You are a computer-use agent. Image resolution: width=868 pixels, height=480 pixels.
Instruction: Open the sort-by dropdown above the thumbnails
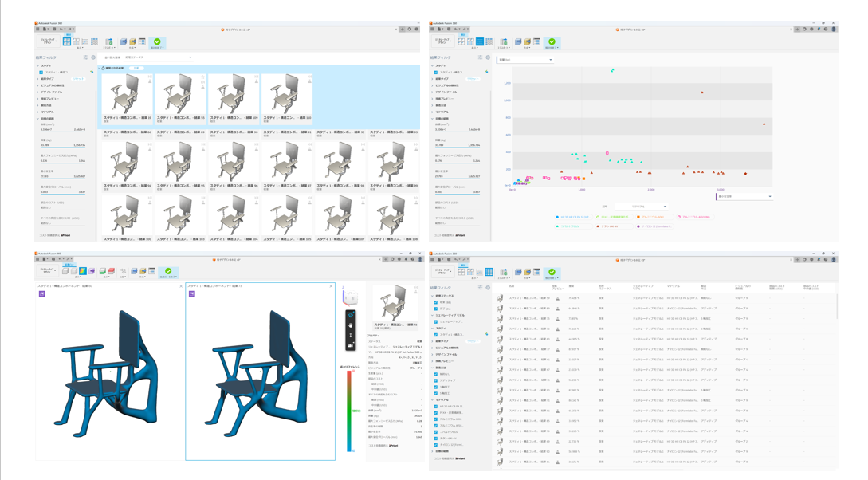pos(159,57)
